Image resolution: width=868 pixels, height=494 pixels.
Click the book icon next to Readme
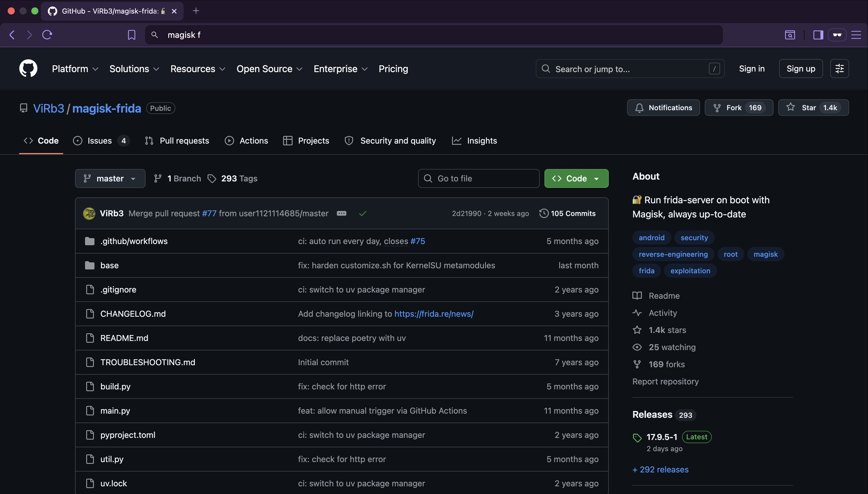(x=637, y=295)
